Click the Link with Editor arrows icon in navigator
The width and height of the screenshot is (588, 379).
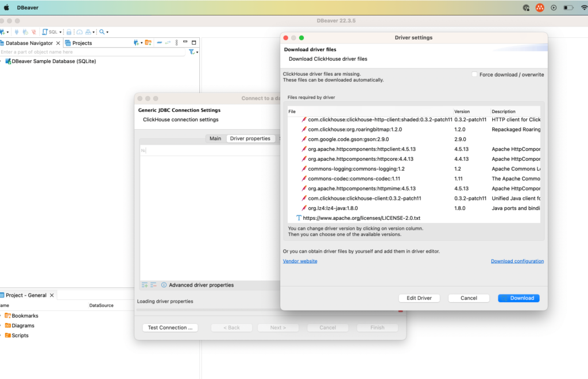(x=168, y=42)
